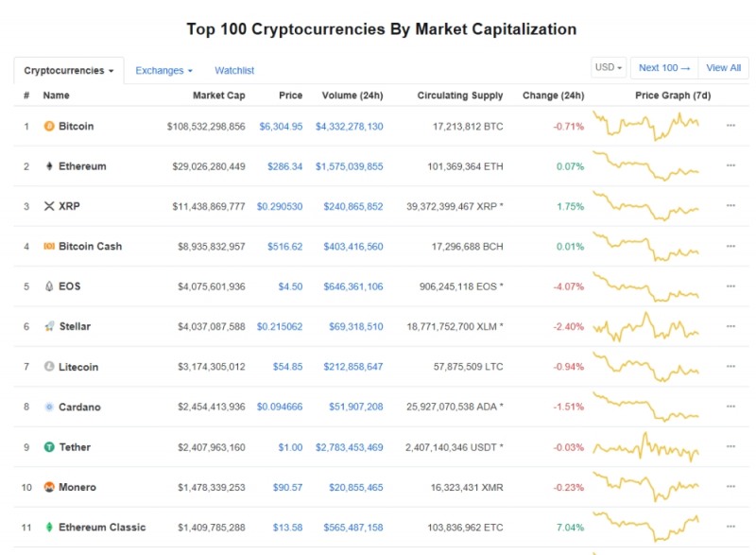Click the Litecoin gray logo icon

(49, 367)
